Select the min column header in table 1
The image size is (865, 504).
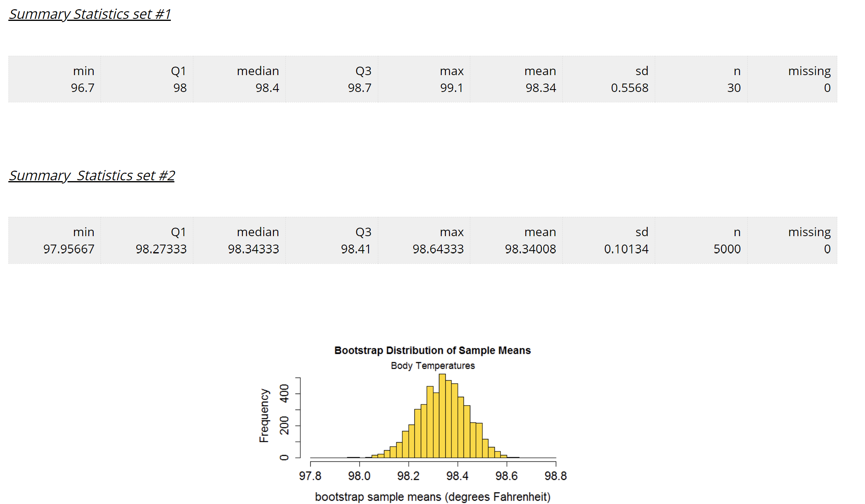pyautogui.click(x=83, y=71)
